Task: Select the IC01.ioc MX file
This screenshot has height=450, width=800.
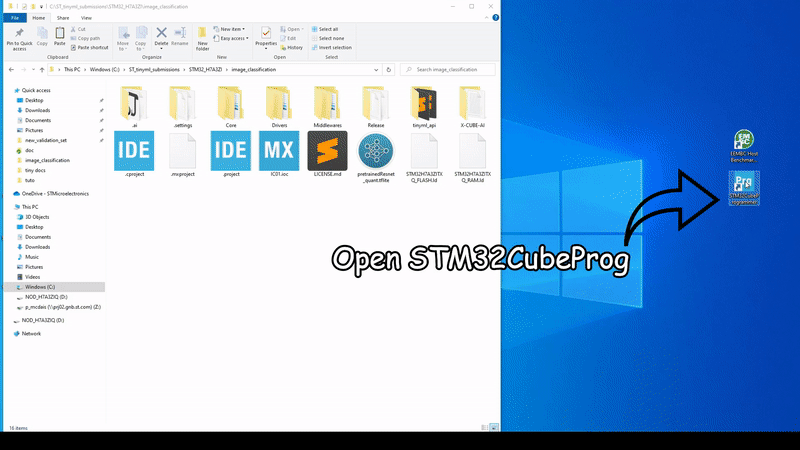Action: point(279,154)
